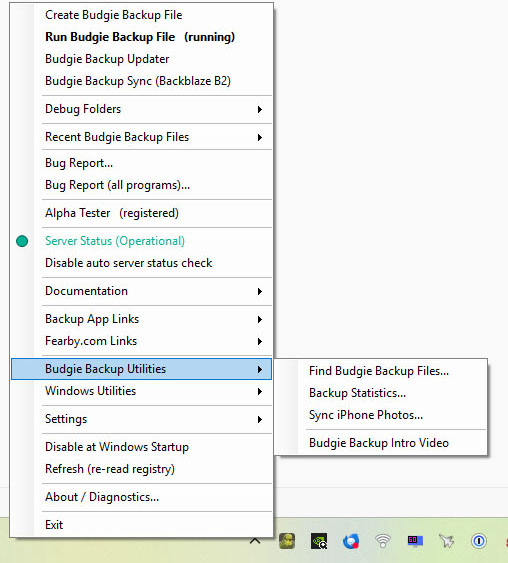Viewport: 508px width, 563px height.
Task: Open the Debug Folders menu entry
Action: coord(141,109)
